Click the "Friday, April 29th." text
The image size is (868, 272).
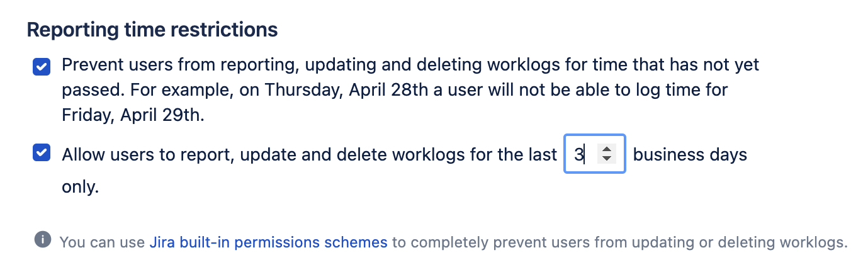(133, 115)
